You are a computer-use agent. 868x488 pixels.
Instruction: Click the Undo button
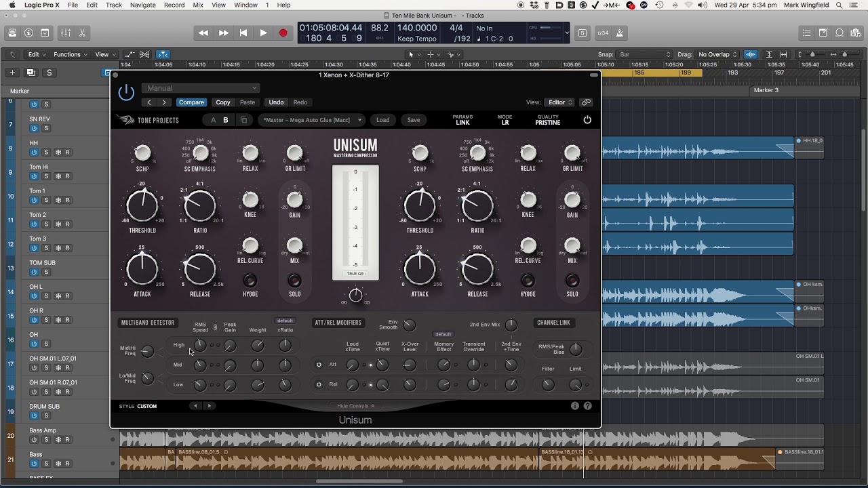(276, 102)
